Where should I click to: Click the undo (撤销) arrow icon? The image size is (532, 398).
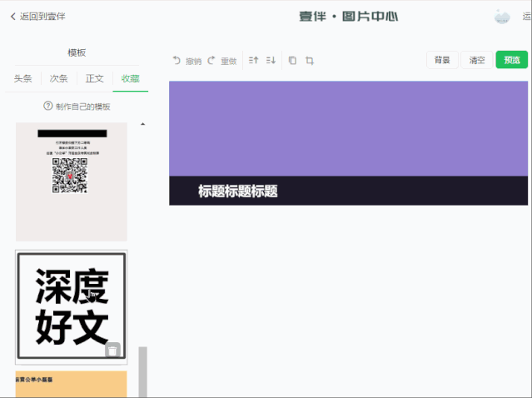click(177, 61)
